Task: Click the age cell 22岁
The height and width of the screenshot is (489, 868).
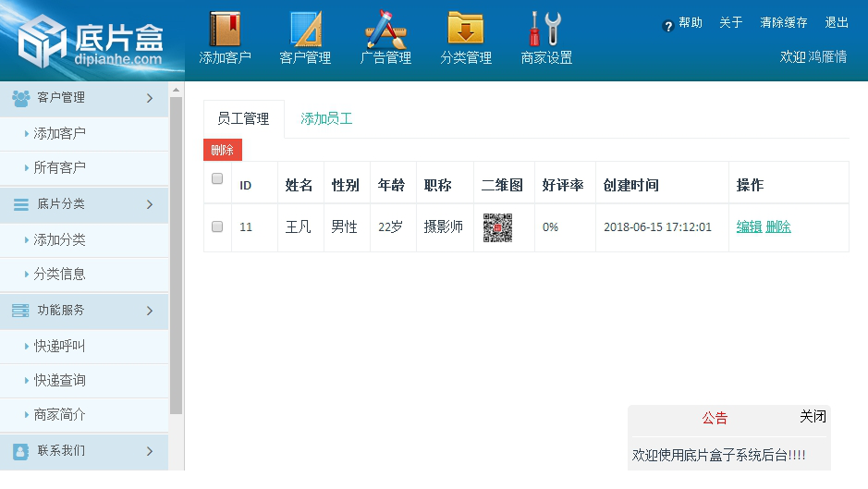Action: tap(390, 227)
